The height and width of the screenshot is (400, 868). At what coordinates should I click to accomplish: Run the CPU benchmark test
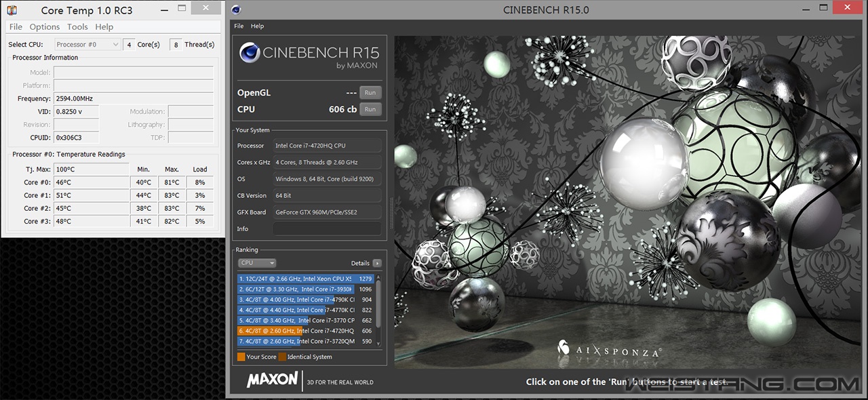point(370,109)
